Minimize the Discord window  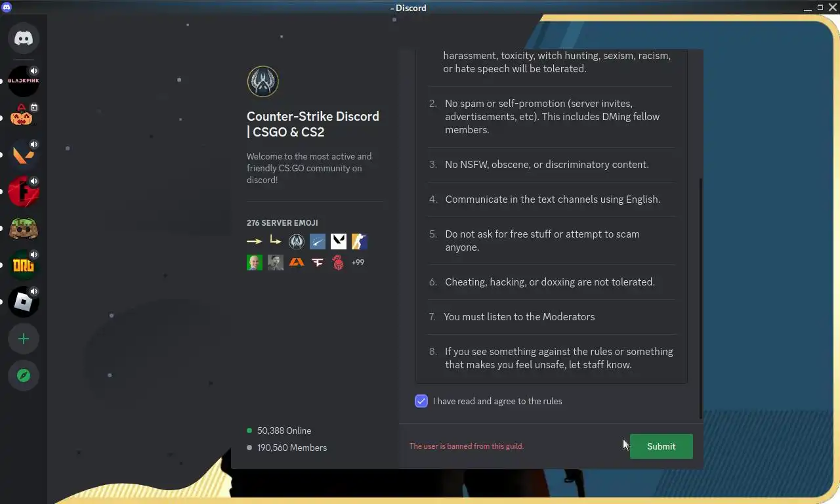(x=807, y=7)
